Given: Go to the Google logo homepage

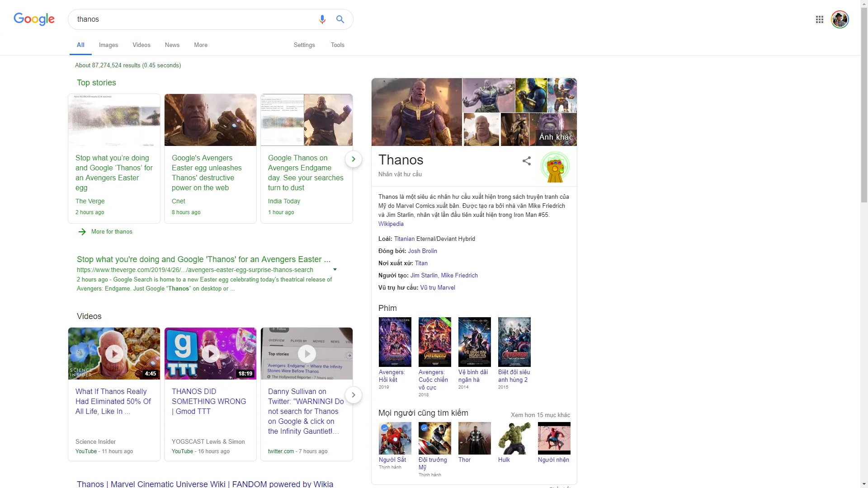Looking at the screenshot, I should coord(34,19).
